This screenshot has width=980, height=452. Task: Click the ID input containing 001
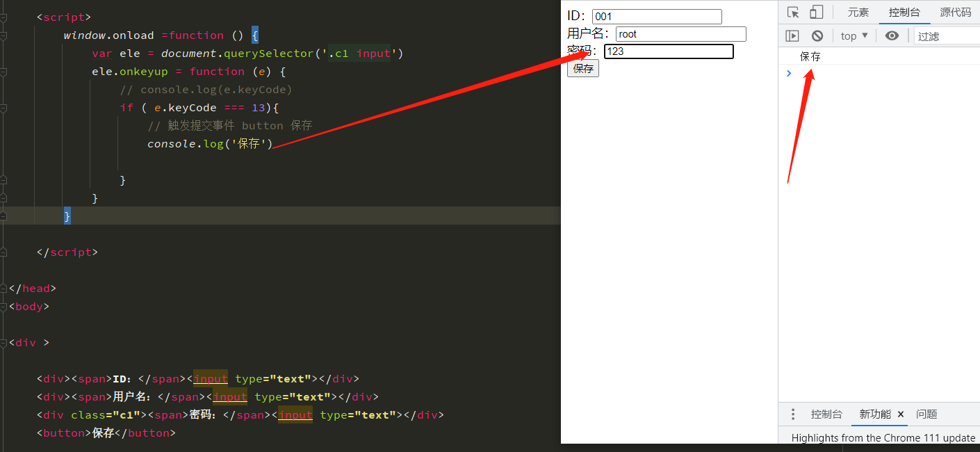pyautogui.click(x=657, y=17)
